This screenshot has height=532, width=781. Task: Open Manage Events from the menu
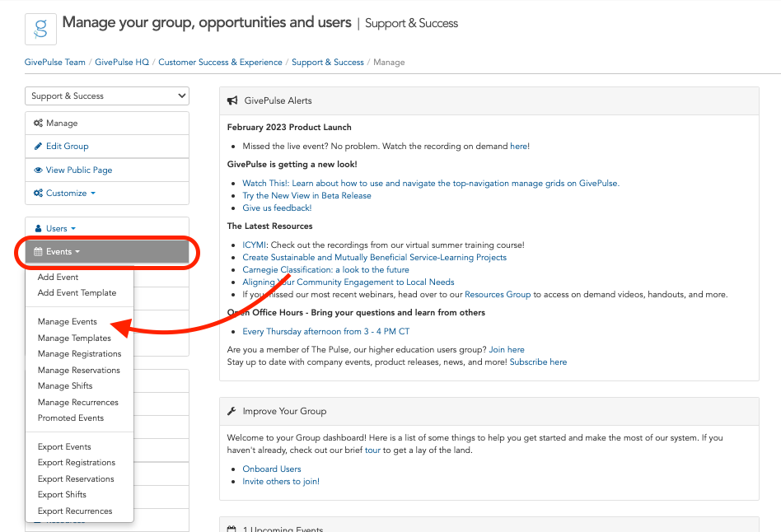click(x=68, y=322)
